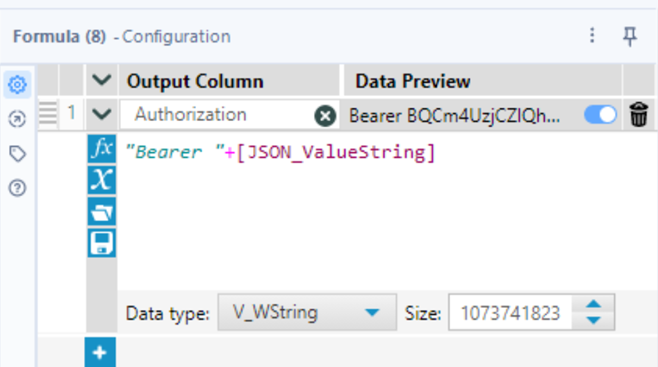Collapse the Authorization expression row
This screenshot has height=367, width=658.
pyautogui.click(x=102, y=114)
